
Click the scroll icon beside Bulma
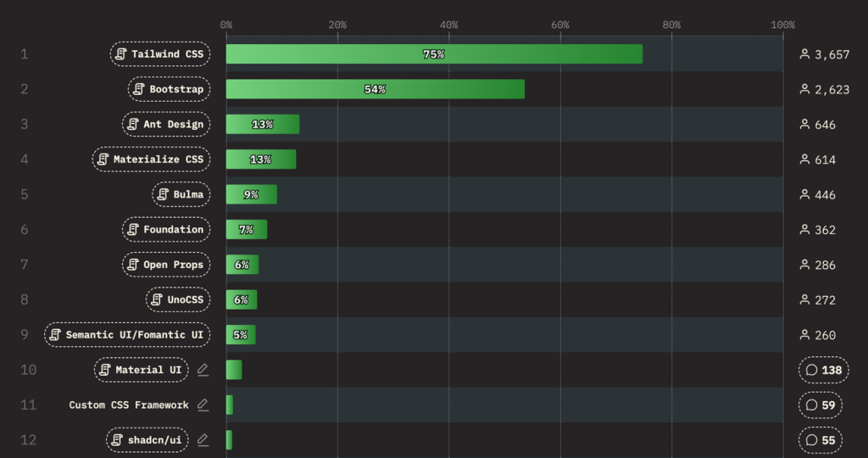coord(163,194)
